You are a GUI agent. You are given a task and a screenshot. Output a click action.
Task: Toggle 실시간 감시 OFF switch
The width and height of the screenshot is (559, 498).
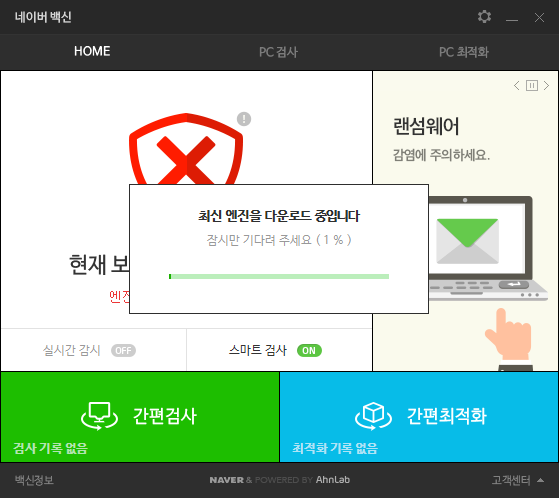click(123, 350)
